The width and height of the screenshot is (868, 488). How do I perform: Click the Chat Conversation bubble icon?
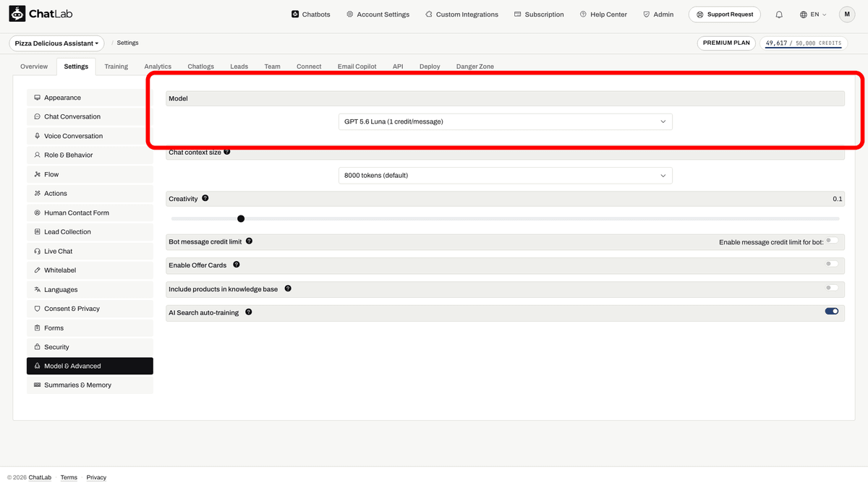[37, 116]
